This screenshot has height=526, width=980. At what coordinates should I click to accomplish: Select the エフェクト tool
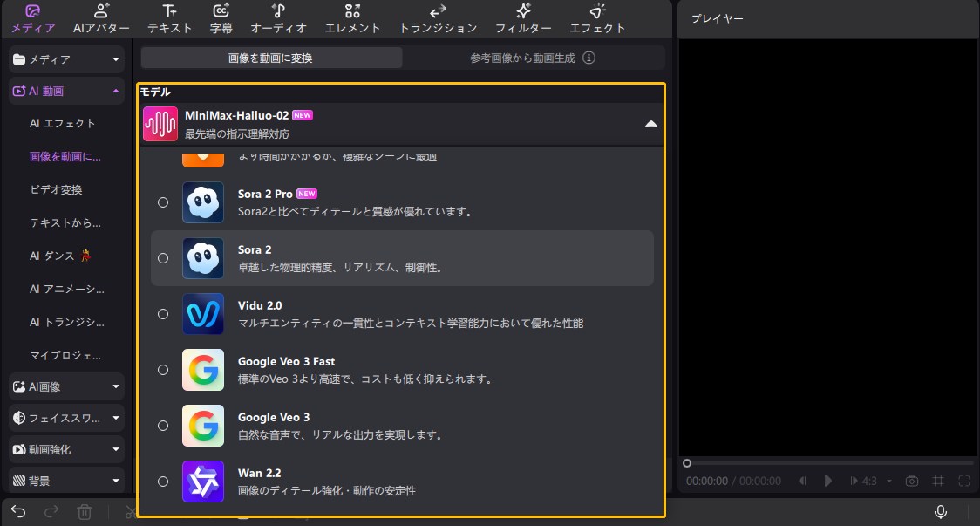[x=597, y=17]
